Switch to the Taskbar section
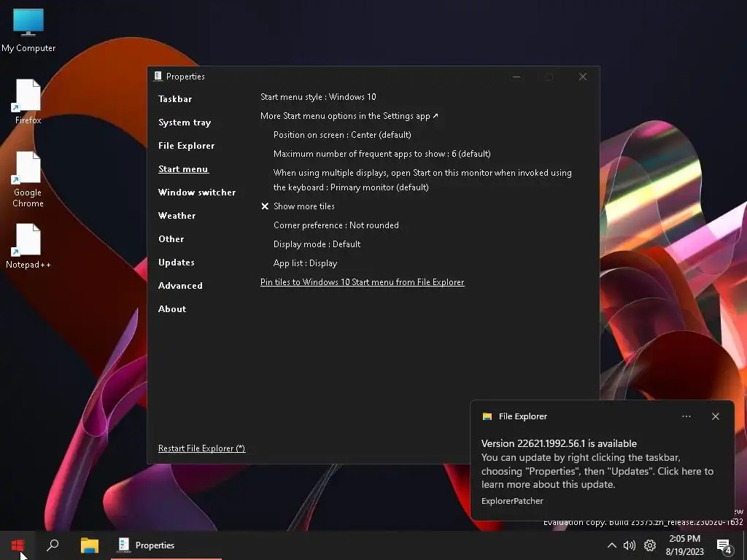Image resolution: width=747 pixels, height=560 pixels. tap(175, 99)
